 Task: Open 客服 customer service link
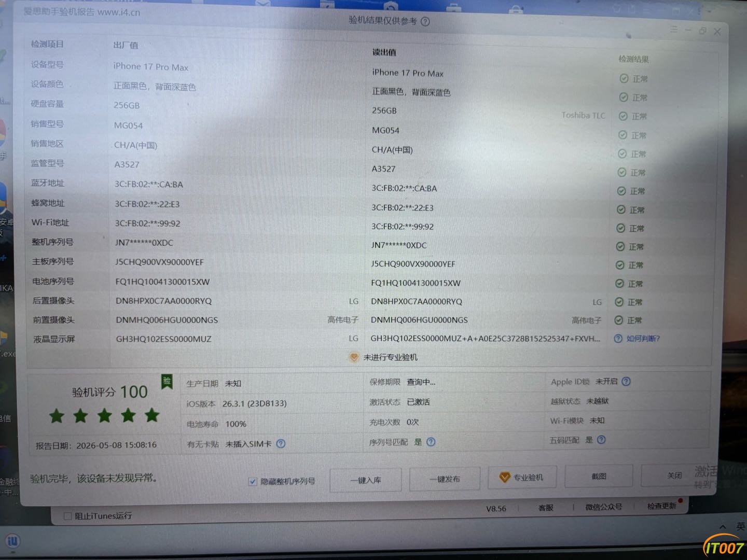click(545, 508)
